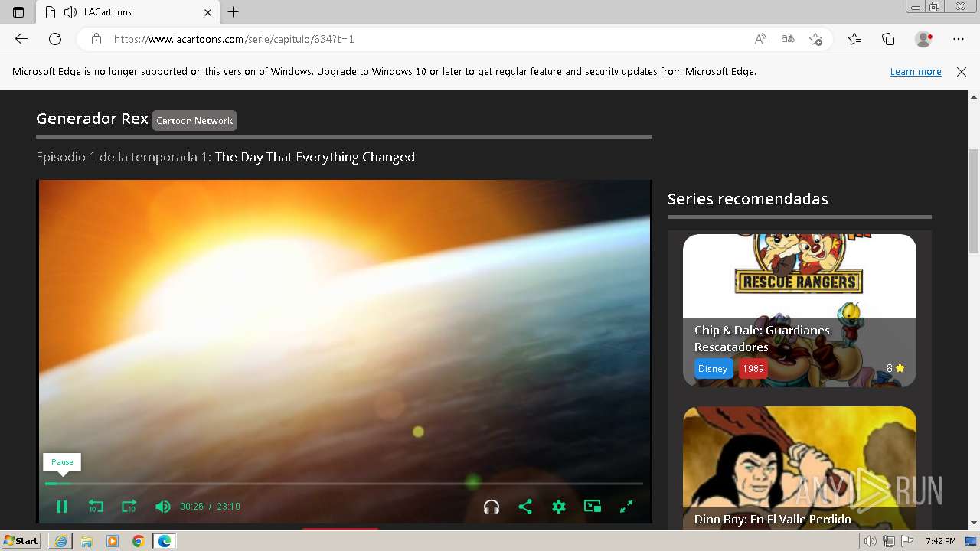Click the 8 star rating
The image size is (980, 551).
(x=896, y=368)
